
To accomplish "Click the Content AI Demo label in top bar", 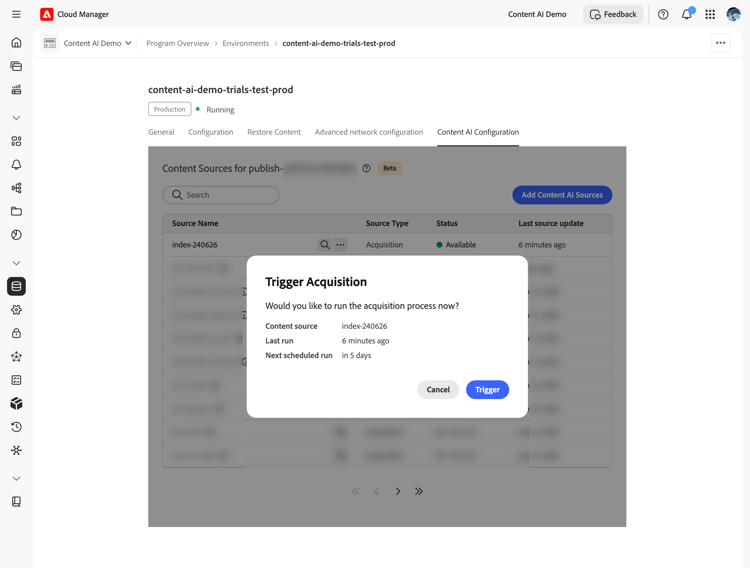I will tap(537, 14).
